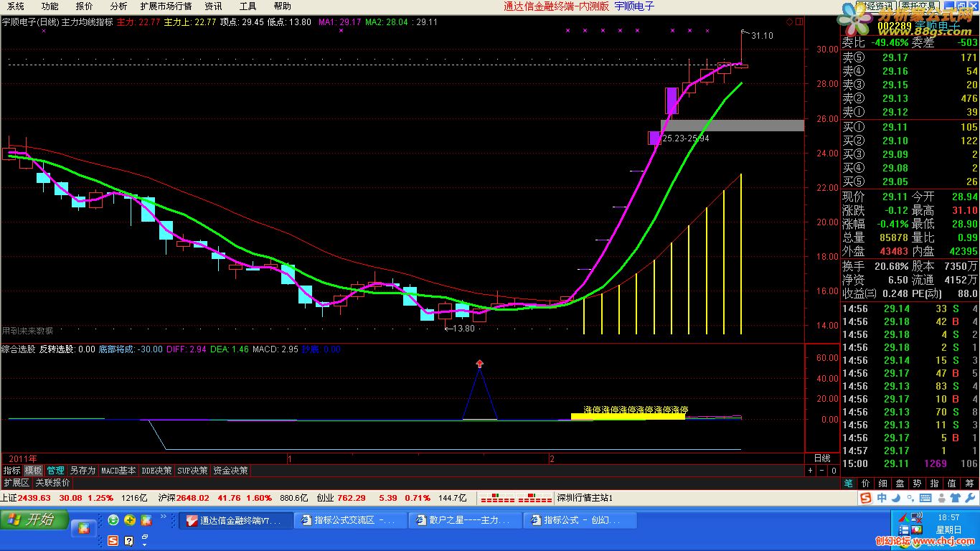Select the 细 tab in the quote panel
This screenshot has width=980, height=551.
(883, 484)
